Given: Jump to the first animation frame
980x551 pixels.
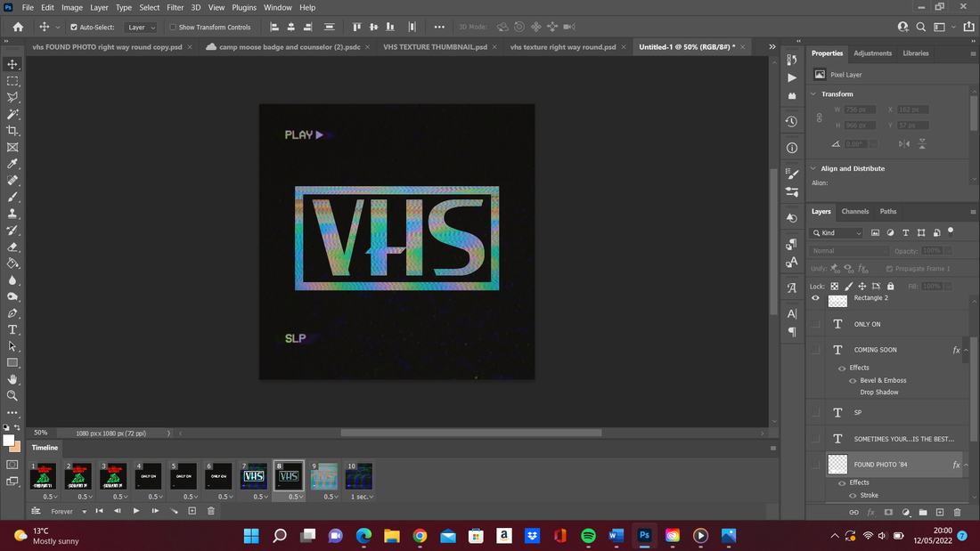Looking at the screenshot, I should 99,511.
